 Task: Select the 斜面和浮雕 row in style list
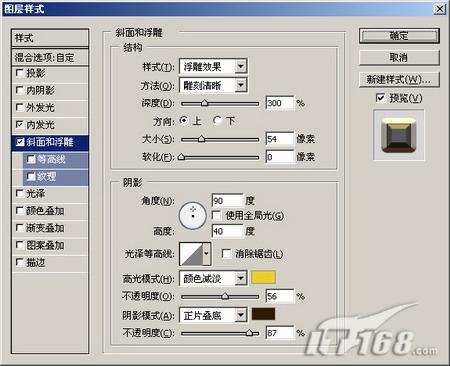pyautogui.click(x=50, y=142)
